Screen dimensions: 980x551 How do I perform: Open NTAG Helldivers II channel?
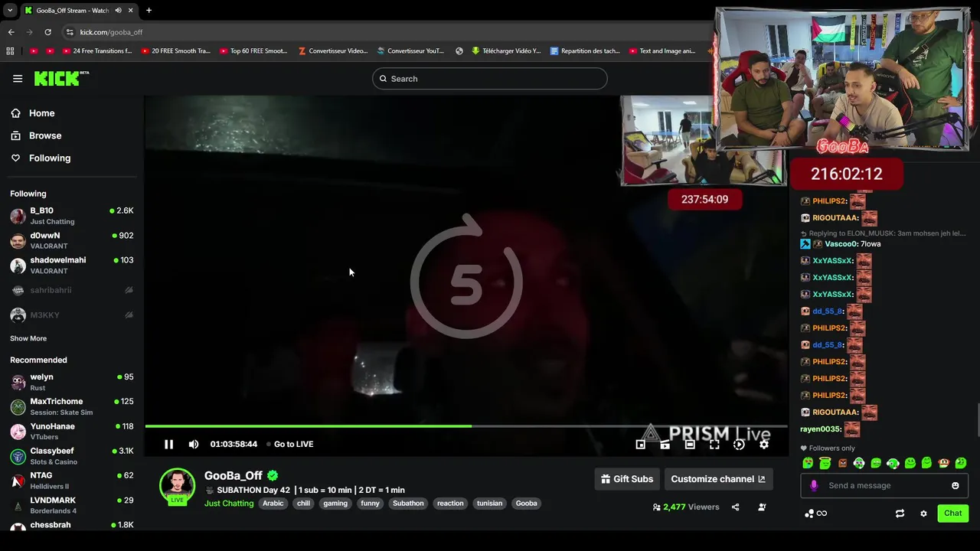tap(72, 481)
